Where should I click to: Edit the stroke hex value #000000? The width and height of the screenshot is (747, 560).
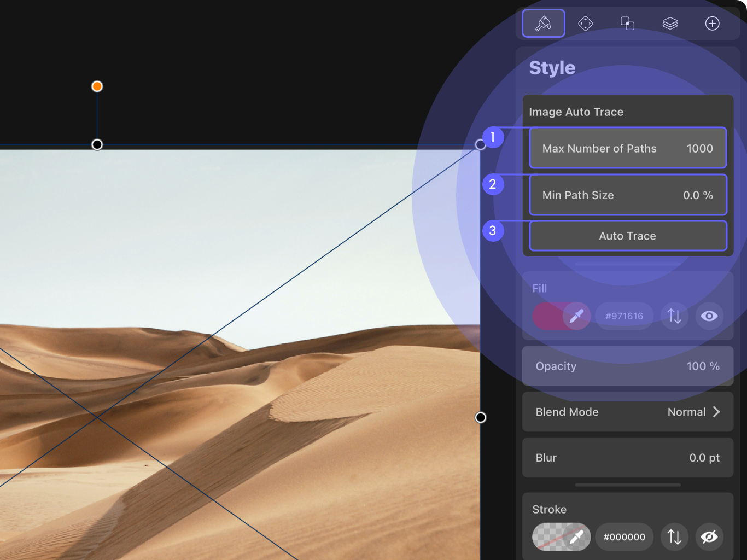(624, 536)
